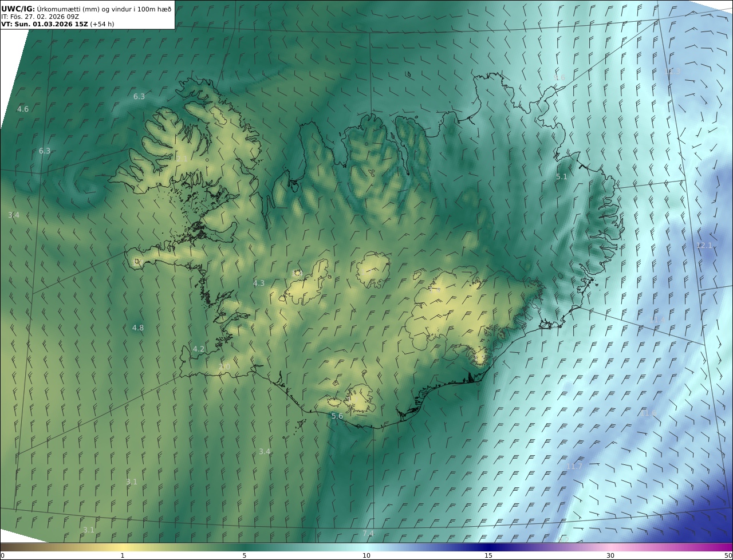This screenshot has width=733, height=560.
Task: Click the 12.1 value label
Action: (x=704, y=245)
